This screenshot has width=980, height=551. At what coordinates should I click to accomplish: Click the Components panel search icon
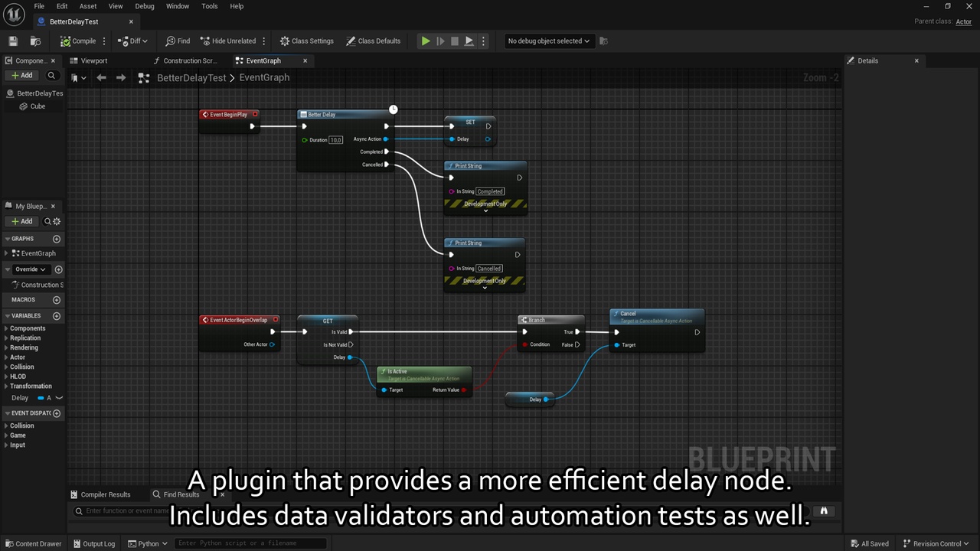(x=51, y=76)
